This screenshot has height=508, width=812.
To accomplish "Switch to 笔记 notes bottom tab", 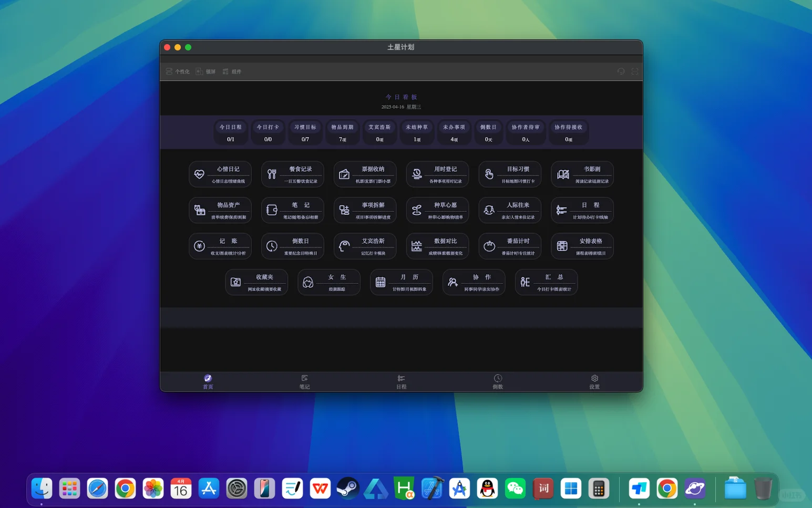I will (305, 382).
